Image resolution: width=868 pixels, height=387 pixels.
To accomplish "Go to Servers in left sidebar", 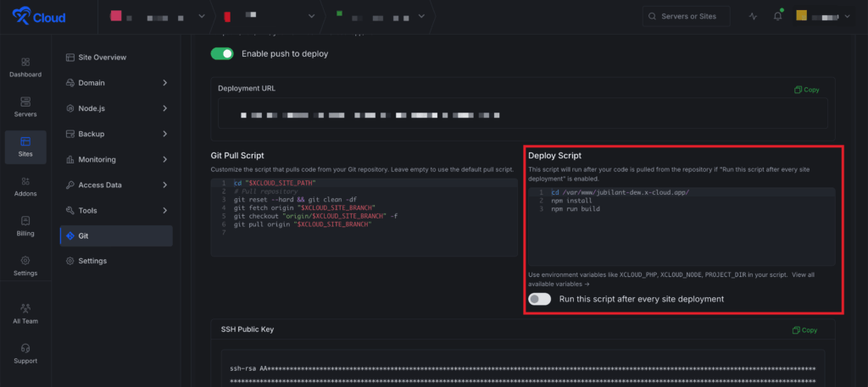I will [x=25, y=106].
